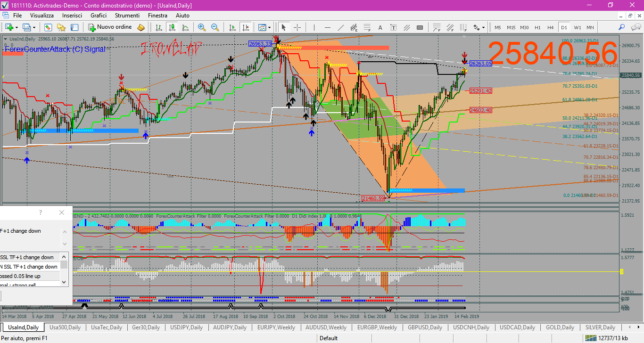Open the Market Watch window icon

click(48, 27)
